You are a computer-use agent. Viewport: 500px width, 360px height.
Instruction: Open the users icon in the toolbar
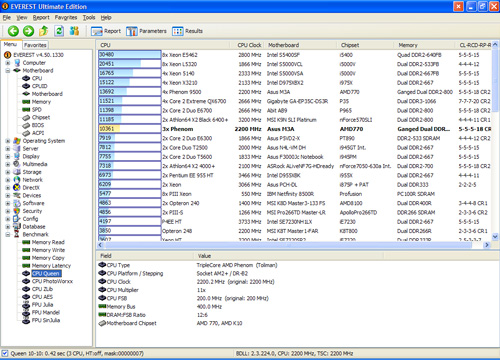point(74,31)
